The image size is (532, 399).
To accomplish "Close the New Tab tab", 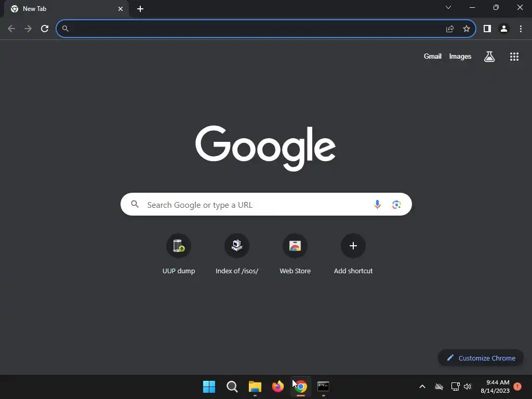I will pos(121,9).
